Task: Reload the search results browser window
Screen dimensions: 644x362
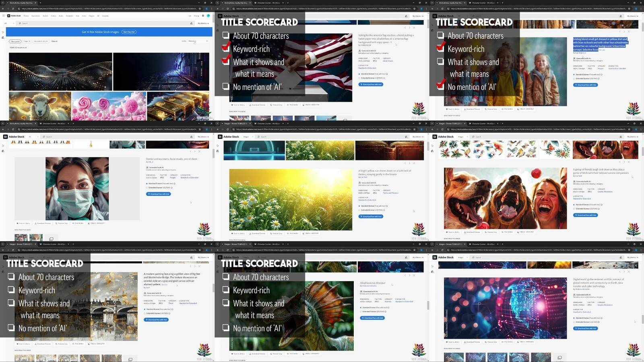Action: click(x=13, y=8)
